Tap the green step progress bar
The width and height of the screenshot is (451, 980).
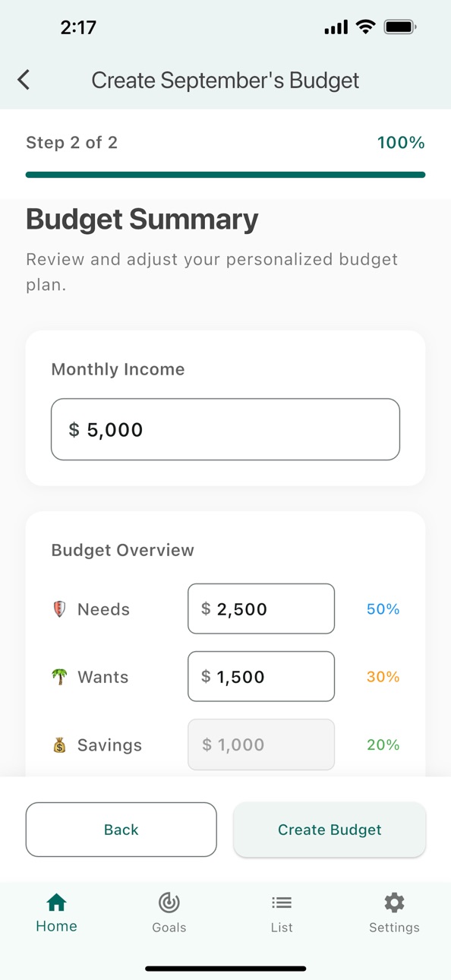pyautogui.click(x=225, y=175)
